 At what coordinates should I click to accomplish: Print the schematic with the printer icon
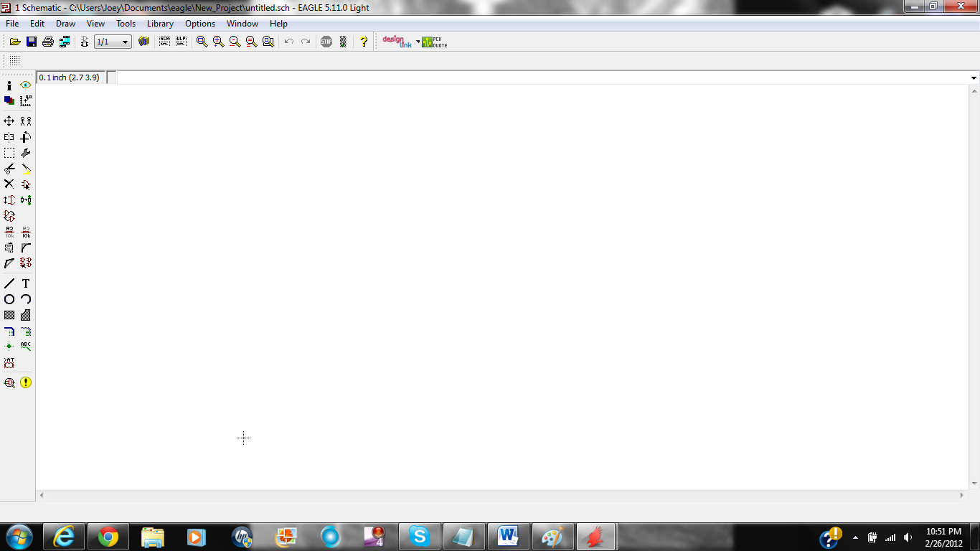click(x=48, y=42)
